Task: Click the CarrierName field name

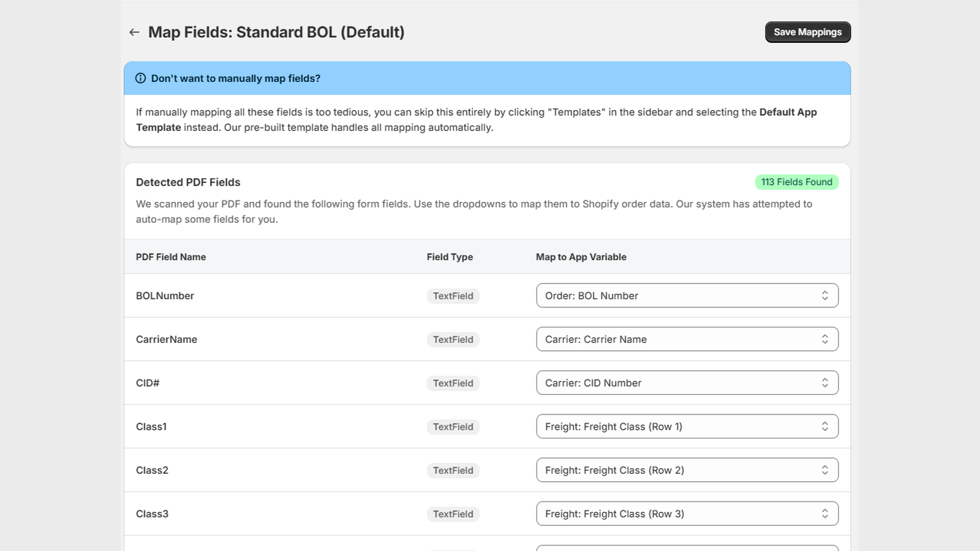Action: (x=167, y=339)
